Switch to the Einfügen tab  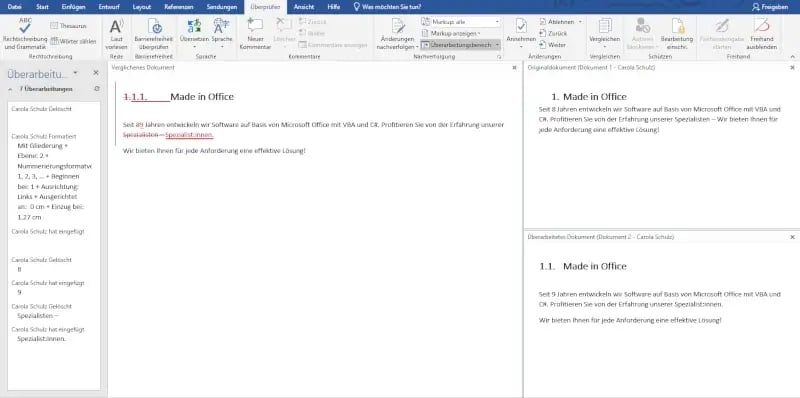coord(73,7)
